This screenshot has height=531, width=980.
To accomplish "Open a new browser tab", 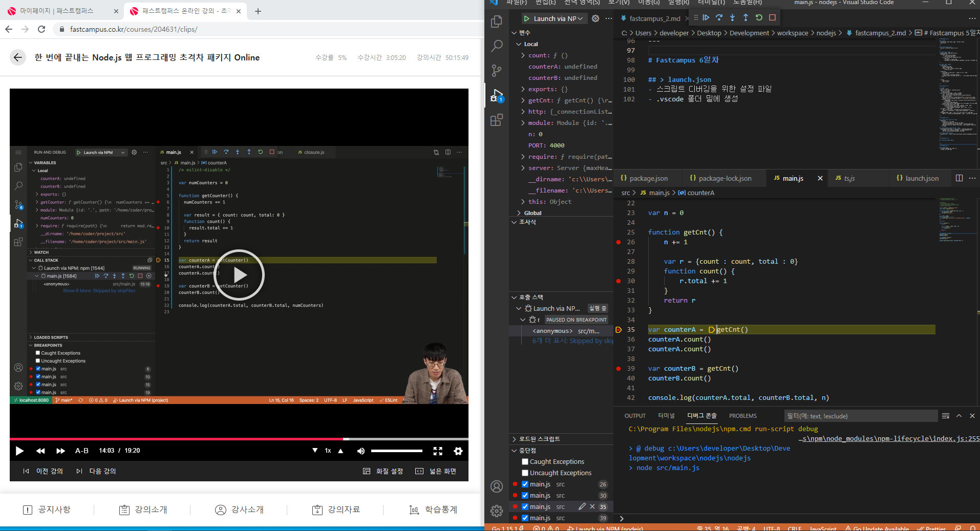I will 258,11.
